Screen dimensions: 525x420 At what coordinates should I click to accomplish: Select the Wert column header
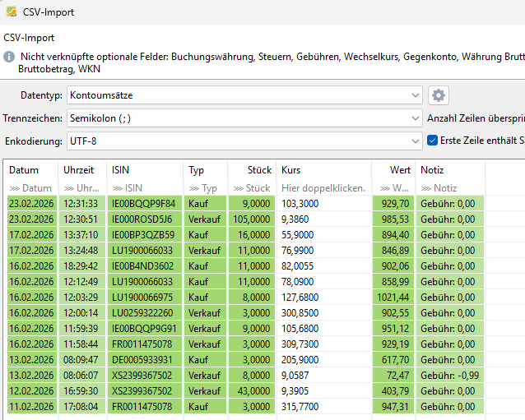[400, 170]
